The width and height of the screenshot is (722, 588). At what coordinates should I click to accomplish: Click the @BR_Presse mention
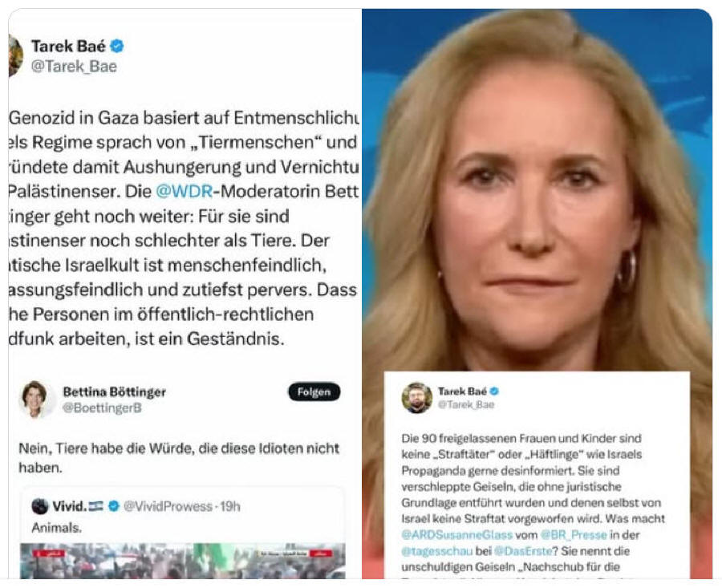tap(574, 535)
